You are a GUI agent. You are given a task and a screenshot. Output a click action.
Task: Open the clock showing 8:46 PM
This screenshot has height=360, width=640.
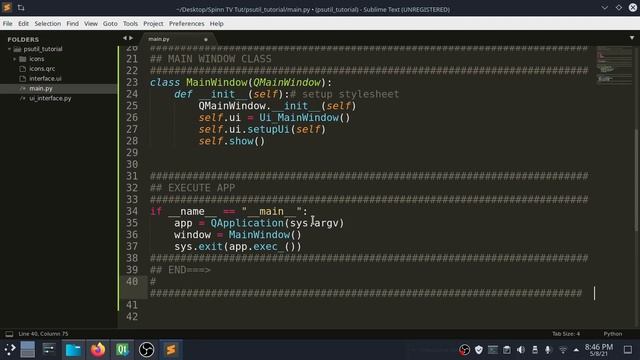(x=598, y=350)
